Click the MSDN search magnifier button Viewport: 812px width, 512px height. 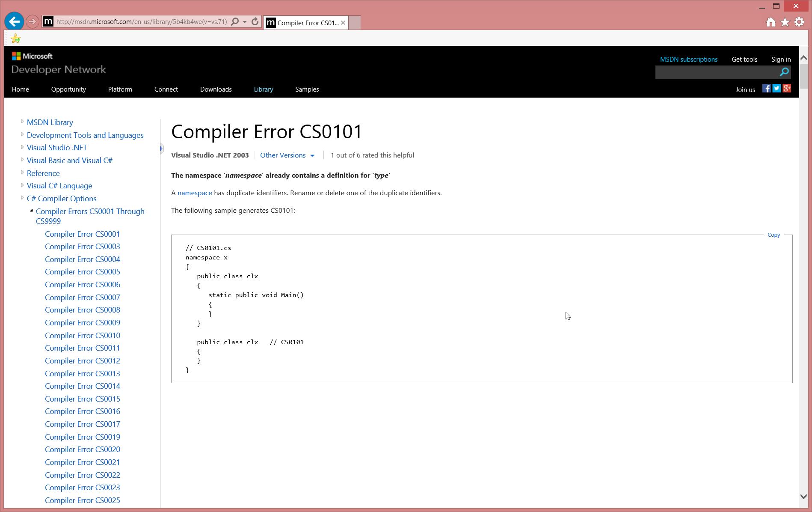point(784,72)
